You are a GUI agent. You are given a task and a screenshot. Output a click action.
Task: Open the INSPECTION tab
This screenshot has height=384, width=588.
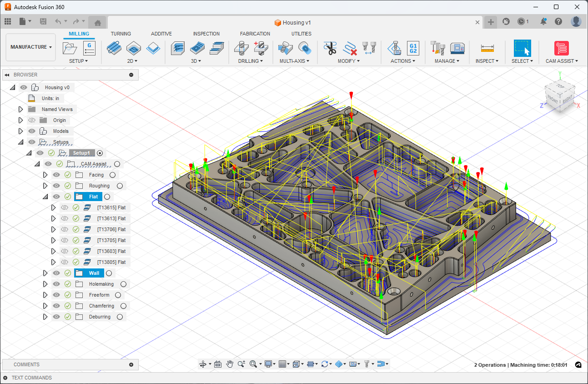coord(206,34)
